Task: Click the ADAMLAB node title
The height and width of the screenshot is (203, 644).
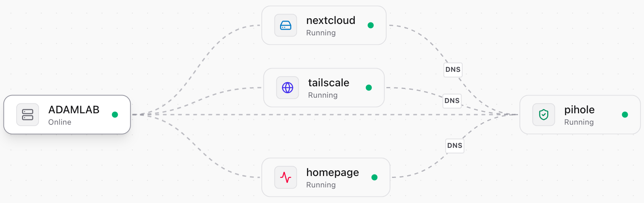Action: pos(74,110)
